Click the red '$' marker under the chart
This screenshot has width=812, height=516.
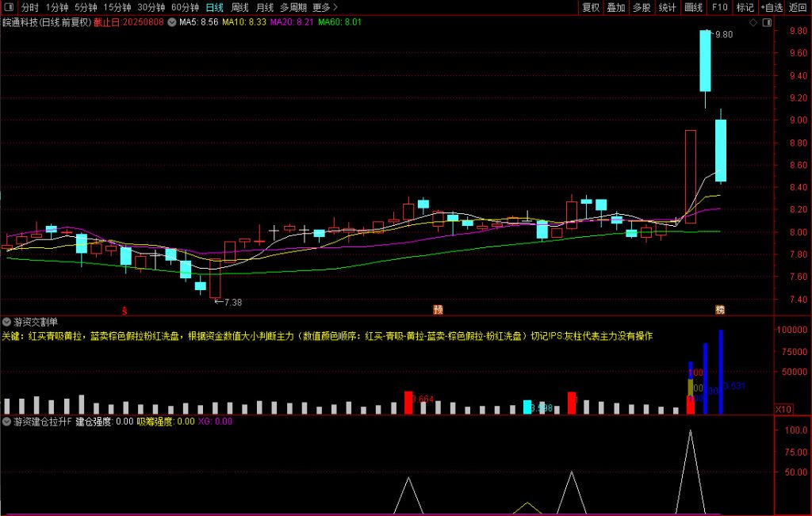point(124,309)
